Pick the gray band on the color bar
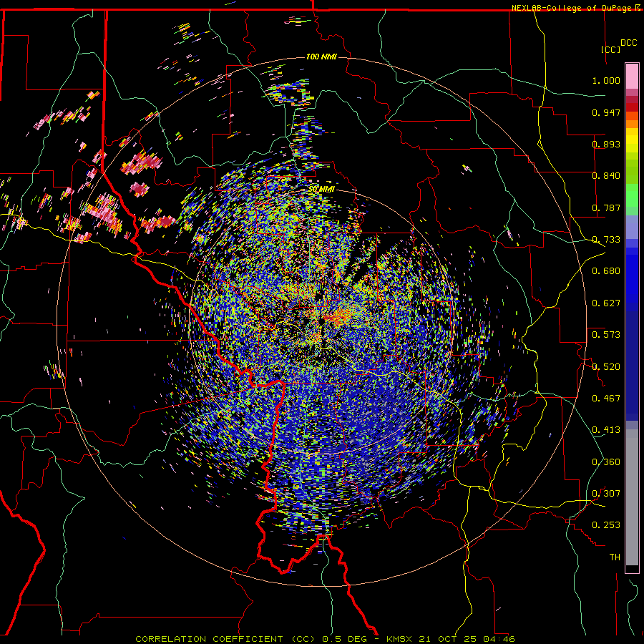Screen dimensions: 644x644 click(x=632, y=497)
